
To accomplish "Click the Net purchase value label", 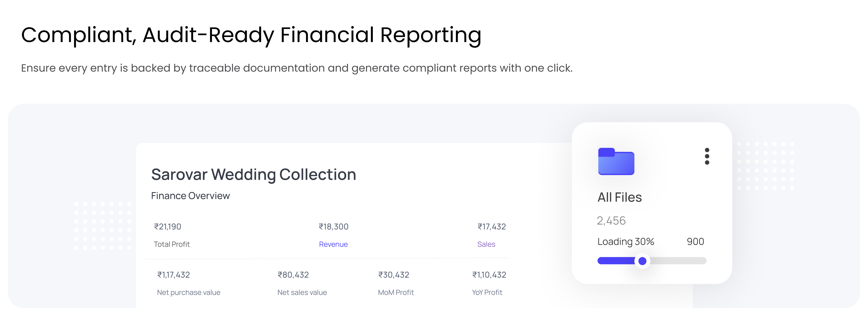I will (189, 292).
